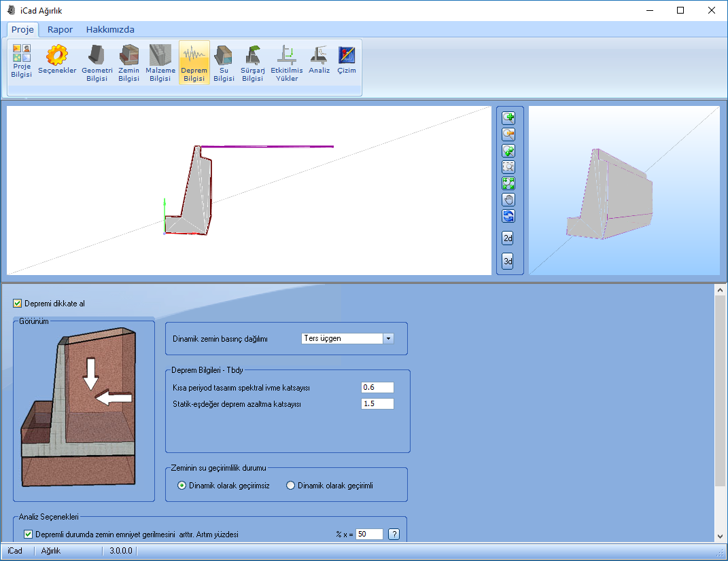Viewport: 728px width, 561px height.
Task: Switch to 3d view button
Action: tap(508, 261)
